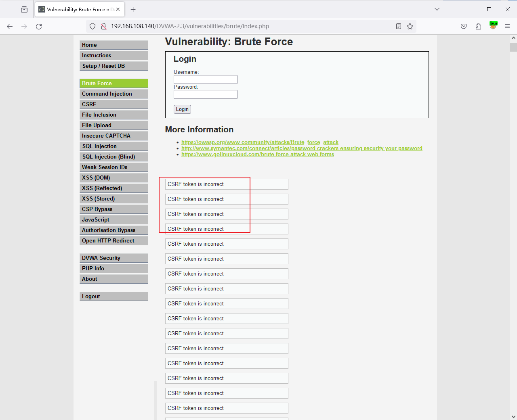
Task: Open the About page
Action: click(114, 279)
